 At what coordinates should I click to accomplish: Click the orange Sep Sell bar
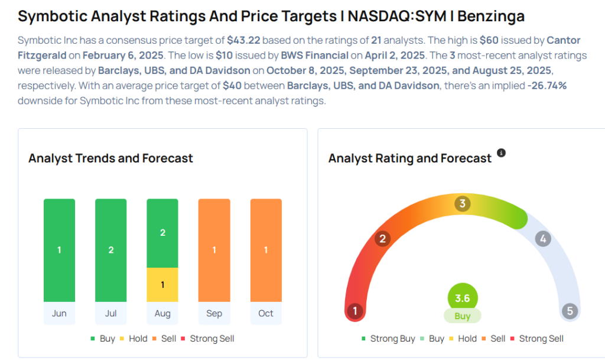(x=214, y=250)
